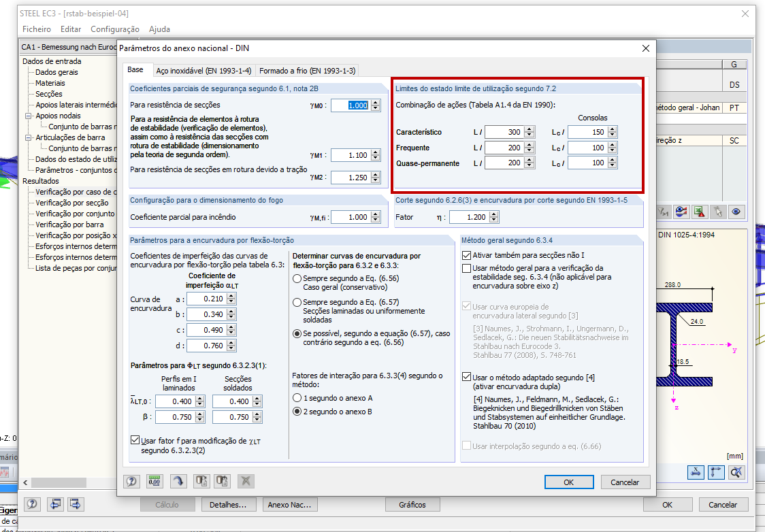Go to next table using right arrow icon

[x=76, y=504]
